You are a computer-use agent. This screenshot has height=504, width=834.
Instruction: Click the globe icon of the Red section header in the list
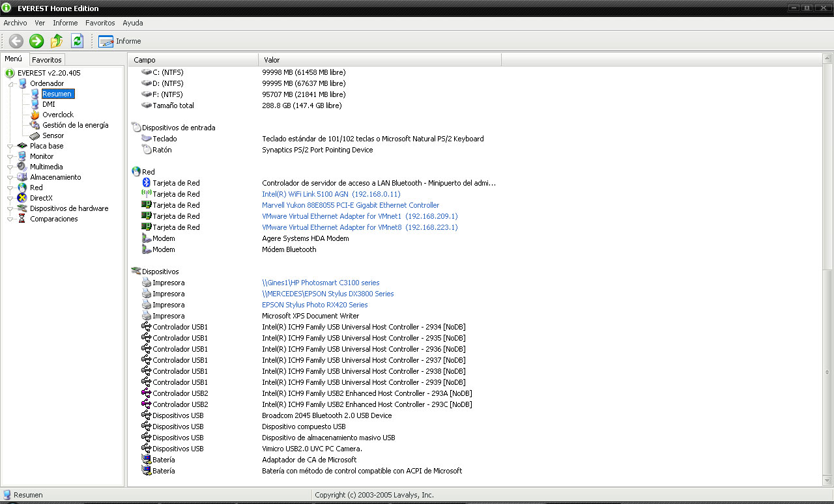[x=136, y=172]
